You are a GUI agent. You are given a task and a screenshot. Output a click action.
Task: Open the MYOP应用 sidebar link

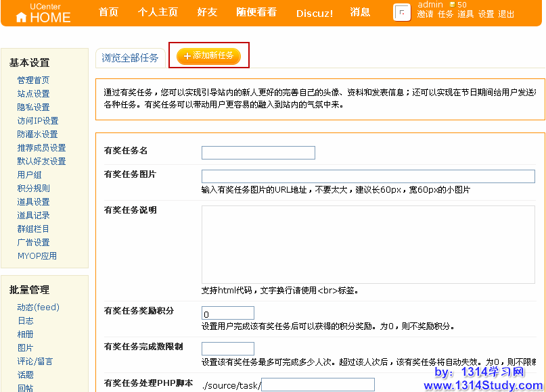tap(37, 256)
